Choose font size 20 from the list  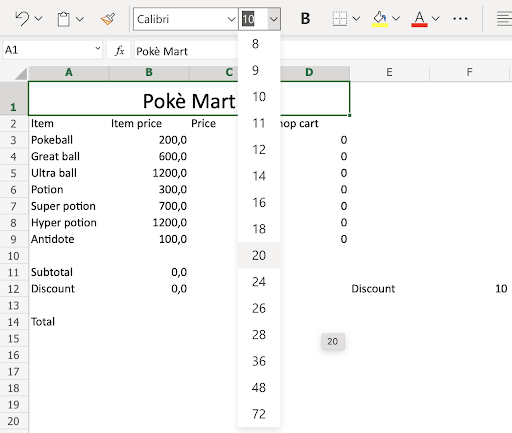pyautogui.click(x=259, y=255)
